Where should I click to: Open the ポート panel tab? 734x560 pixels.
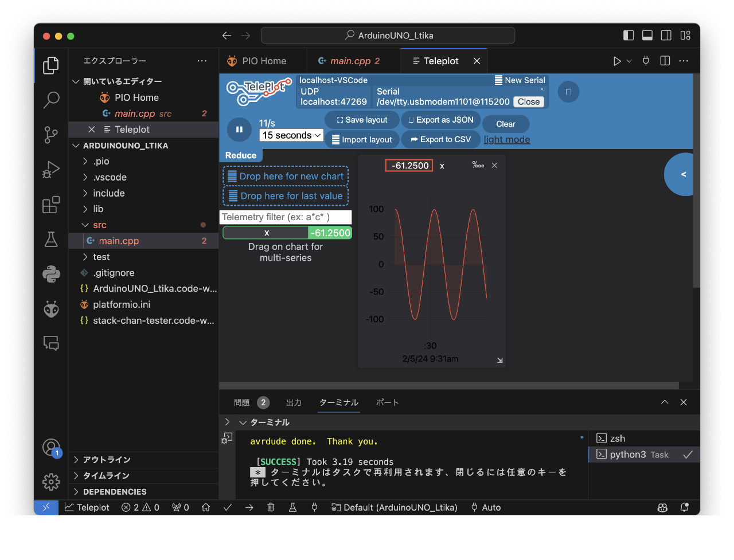point(387,402)
